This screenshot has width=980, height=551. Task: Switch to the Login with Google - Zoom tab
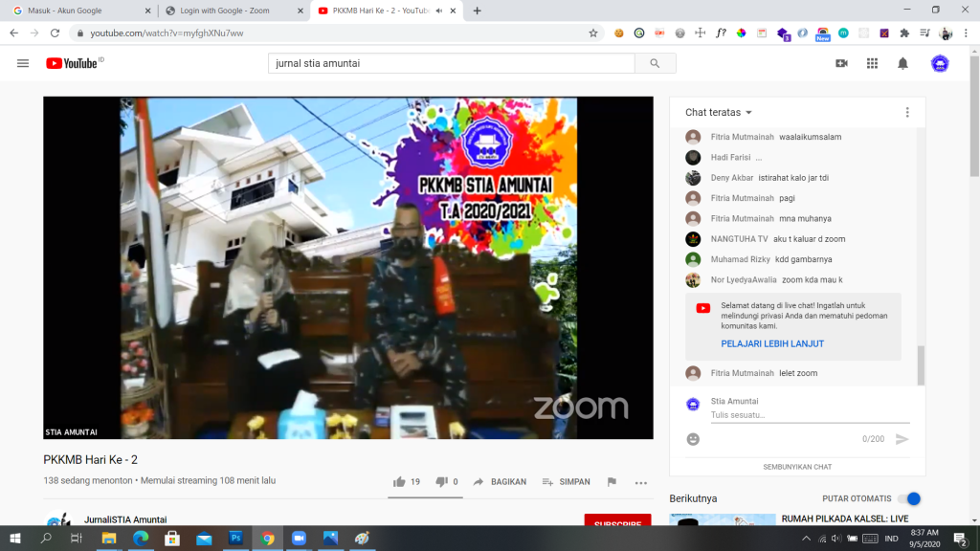click(x=232, y=11)
